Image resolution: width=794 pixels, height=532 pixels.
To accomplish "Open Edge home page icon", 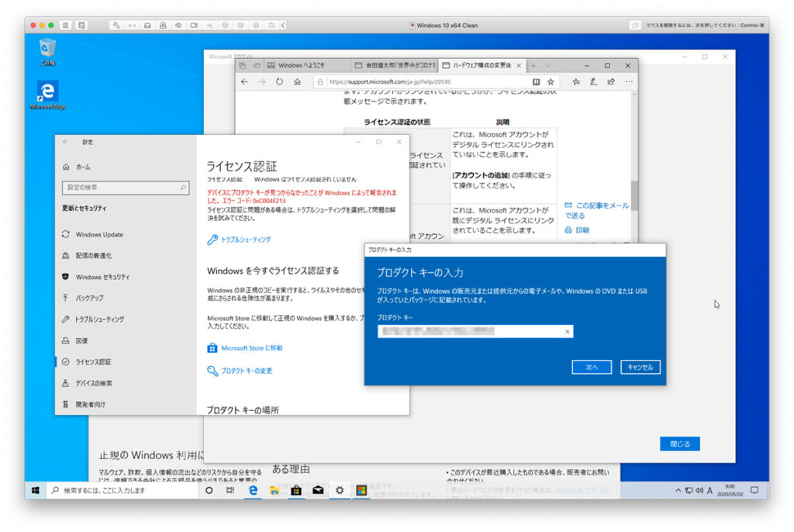I will 297,81.
